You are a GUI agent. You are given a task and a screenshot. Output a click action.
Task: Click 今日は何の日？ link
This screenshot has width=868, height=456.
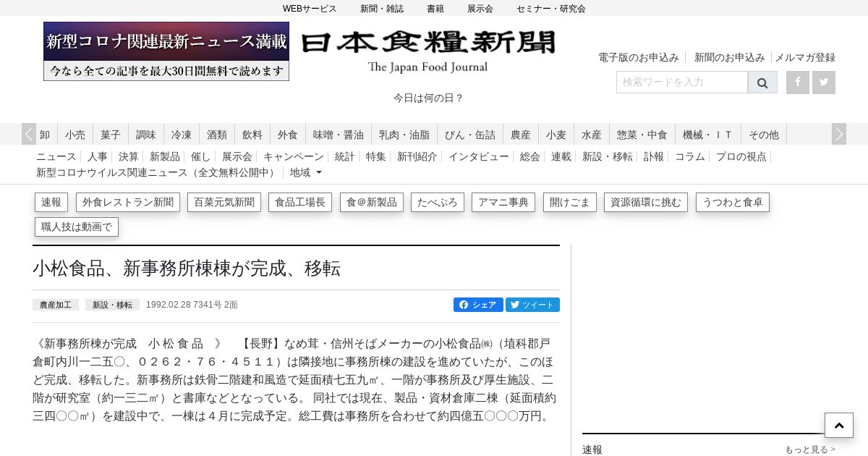428,98
